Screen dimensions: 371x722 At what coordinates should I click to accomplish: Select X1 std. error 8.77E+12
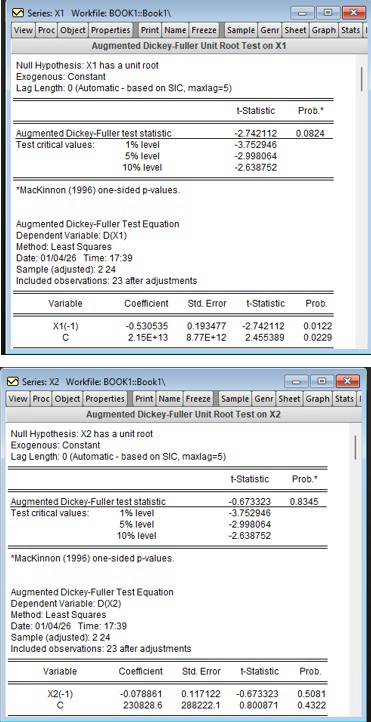(207, 338)
